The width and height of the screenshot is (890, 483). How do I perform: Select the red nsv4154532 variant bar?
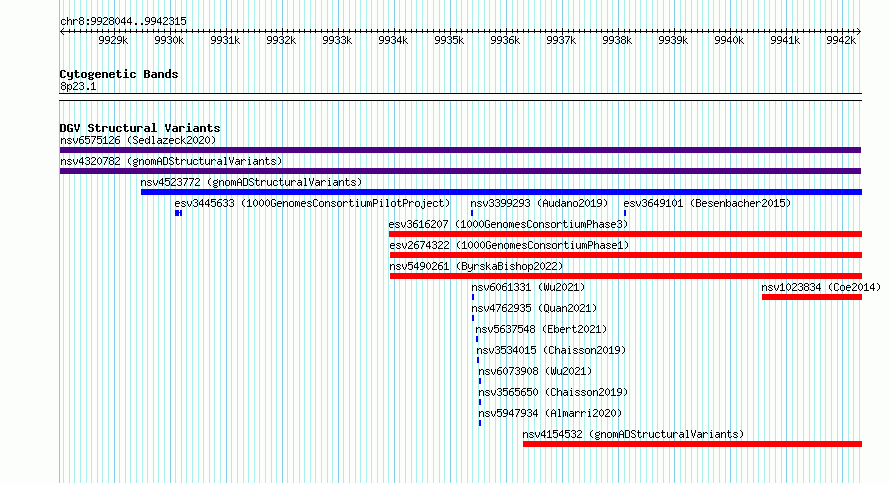(x=692, y=444)
